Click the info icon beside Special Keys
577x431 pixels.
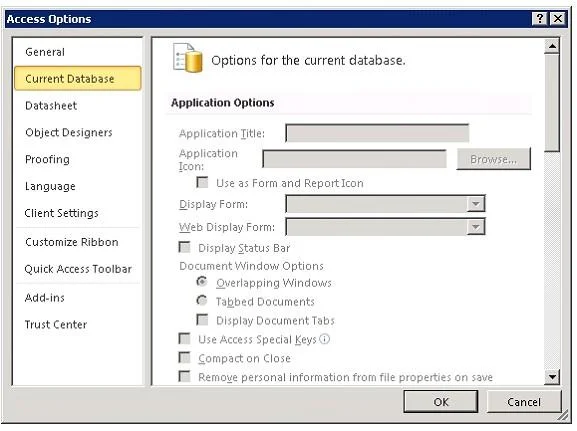point(325,339)
